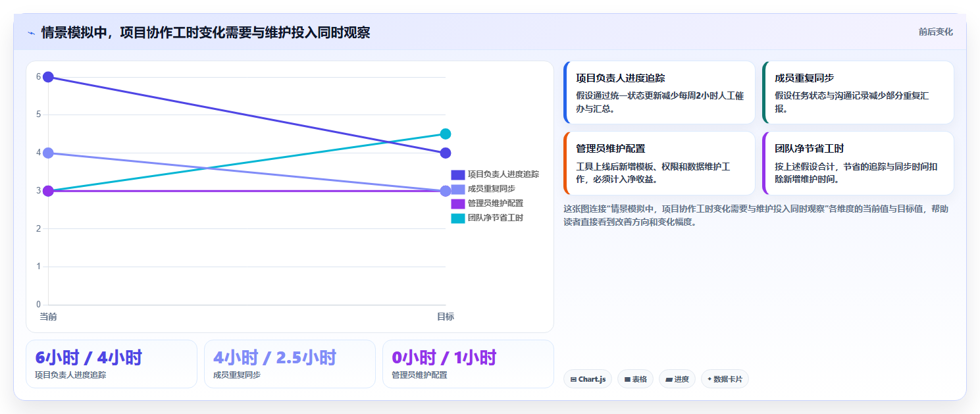
Task: Click the purple current point at 3
Action: point(48,191)
